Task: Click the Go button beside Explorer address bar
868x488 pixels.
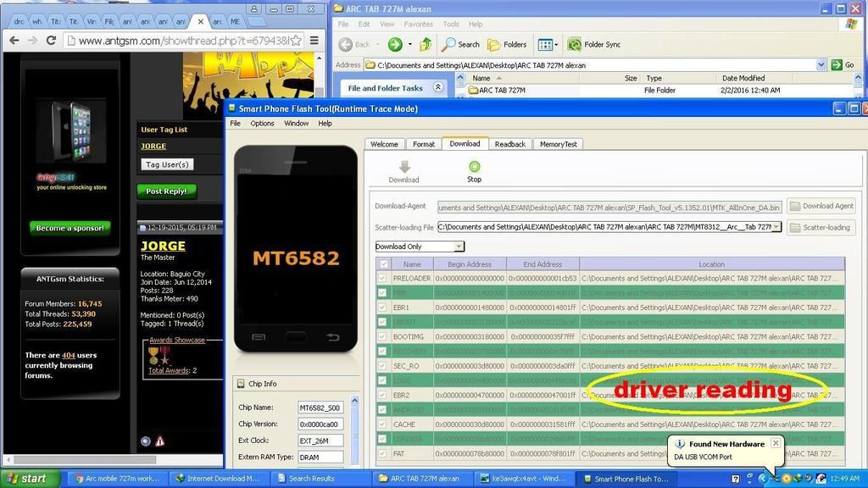Action: click(843, 64)
